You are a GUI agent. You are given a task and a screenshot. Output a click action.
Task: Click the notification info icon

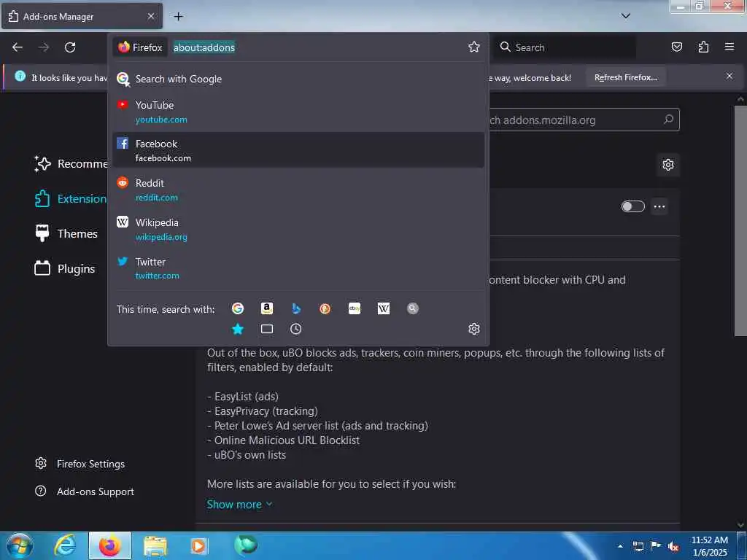20,76
